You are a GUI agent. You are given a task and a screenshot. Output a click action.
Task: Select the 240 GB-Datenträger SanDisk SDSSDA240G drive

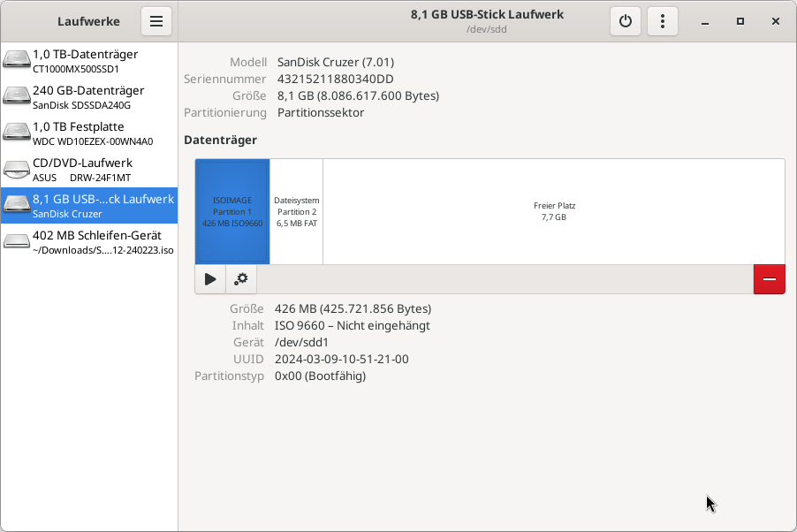(x=89, y=97)
